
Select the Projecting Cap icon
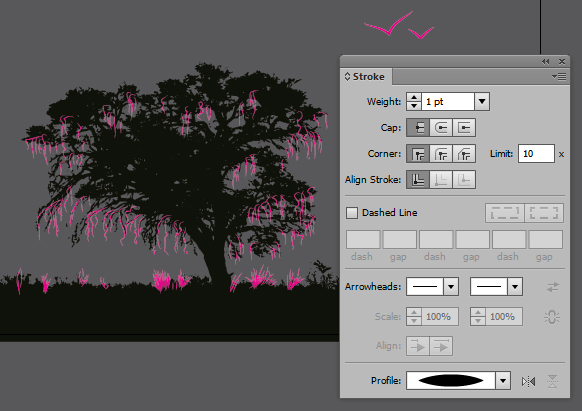click(464, 128)
